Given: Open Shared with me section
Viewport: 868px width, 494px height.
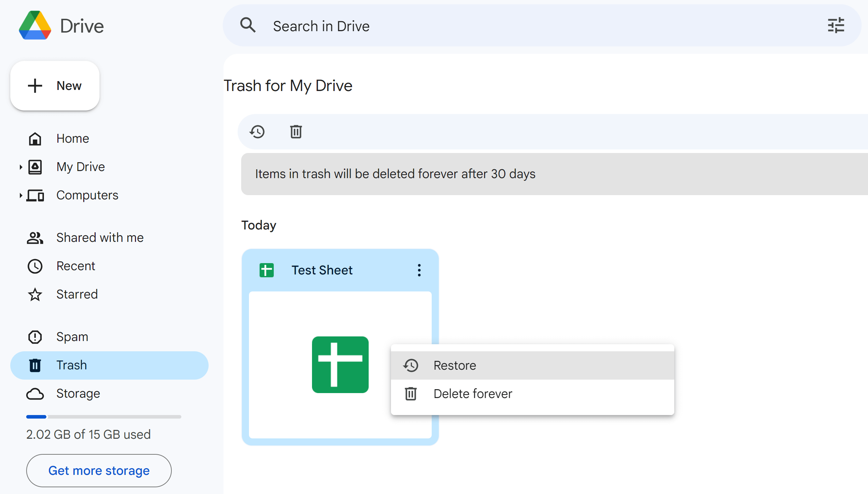Looking at the screenshot, I should coord(100,238).
